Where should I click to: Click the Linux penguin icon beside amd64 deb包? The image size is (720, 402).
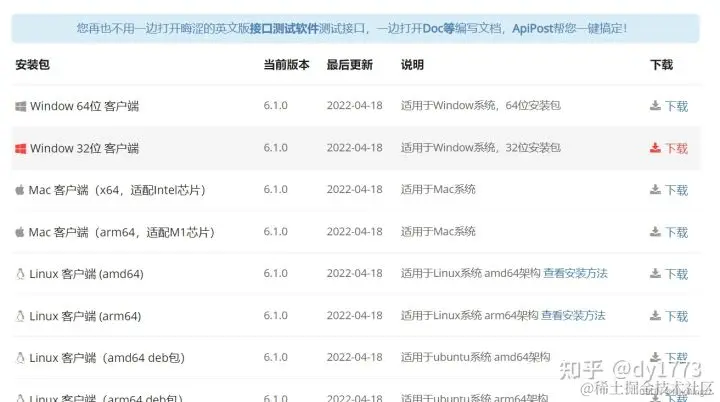[20, 358]
